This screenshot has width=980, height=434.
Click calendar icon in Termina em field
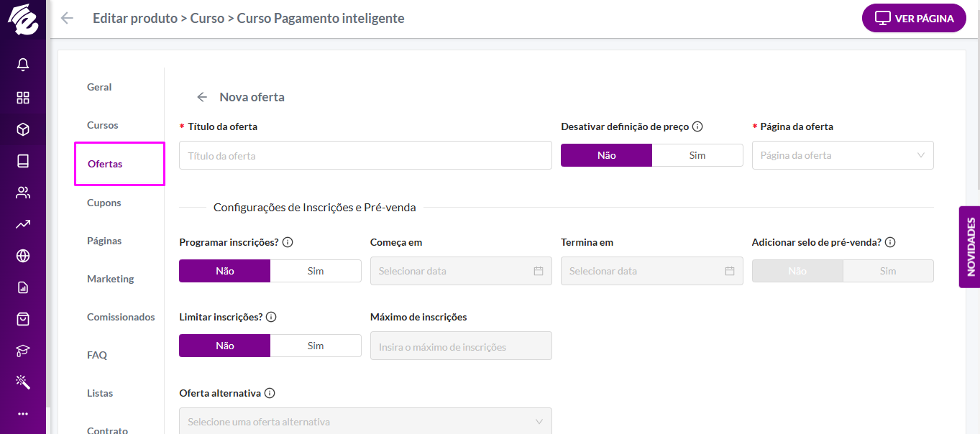click(730, 271)
